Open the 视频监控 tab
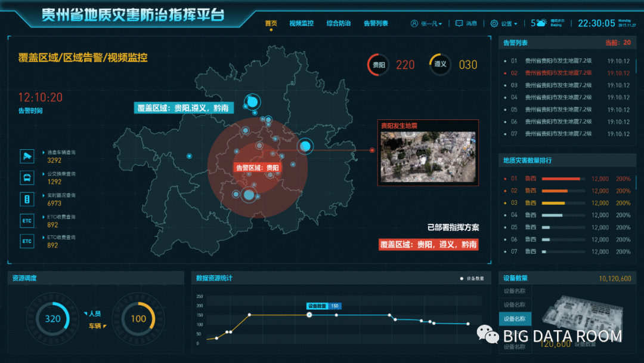 (302, 23)
